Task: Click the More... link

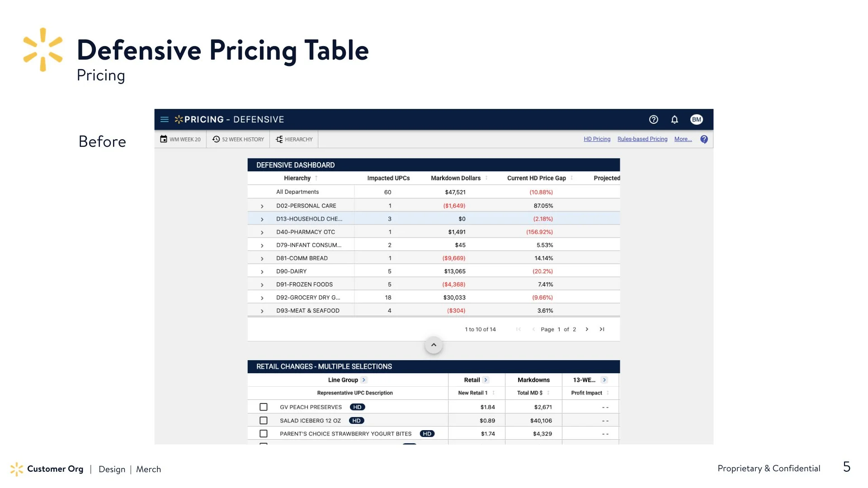Action: point(683,139)
